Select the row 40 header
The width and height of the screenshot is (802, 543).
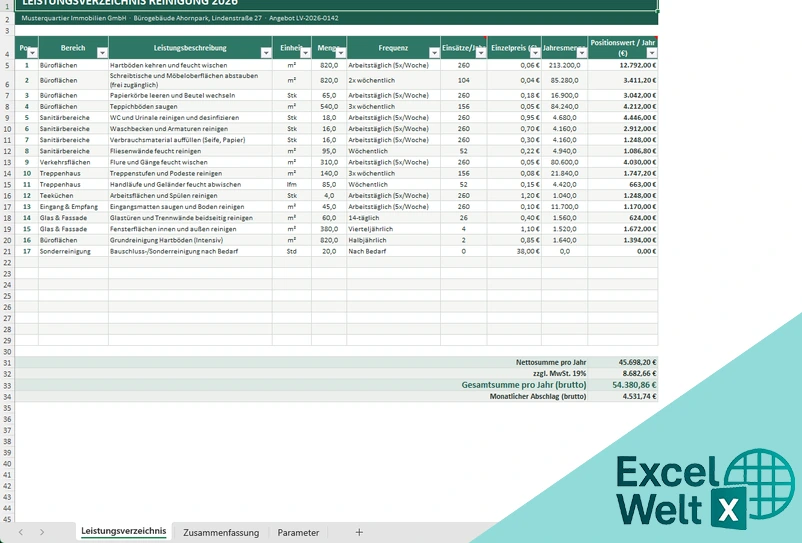7,464
